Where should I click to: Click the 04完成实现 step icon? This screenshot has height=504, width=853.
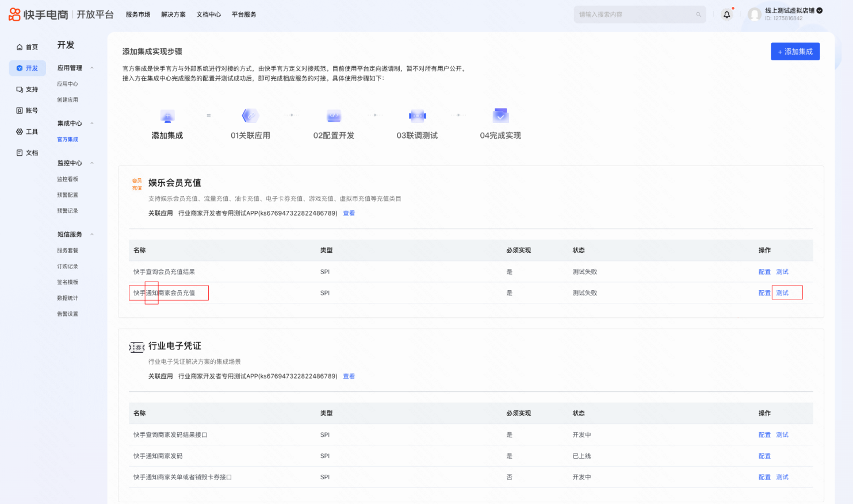coord(500,116)
